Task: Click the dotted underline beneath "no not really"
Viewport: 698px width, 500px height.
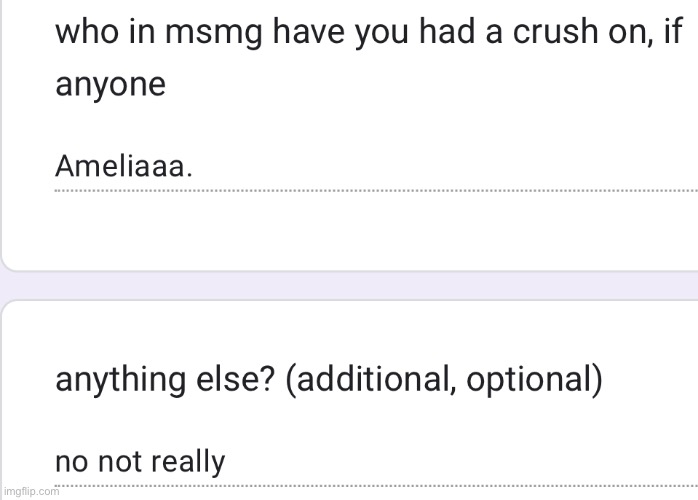Action: 375,486
